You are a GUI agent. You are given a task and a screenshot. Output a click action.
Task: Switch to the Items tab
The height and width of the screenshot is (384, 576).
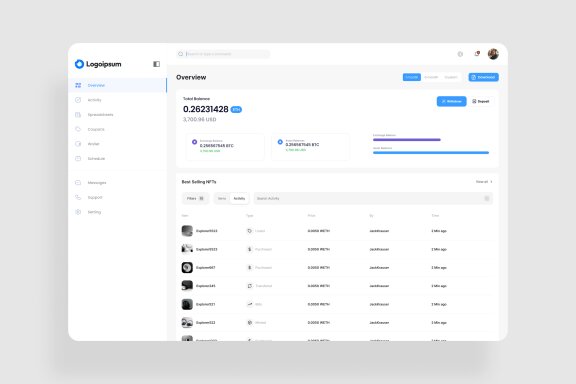(x=222, y=198)
